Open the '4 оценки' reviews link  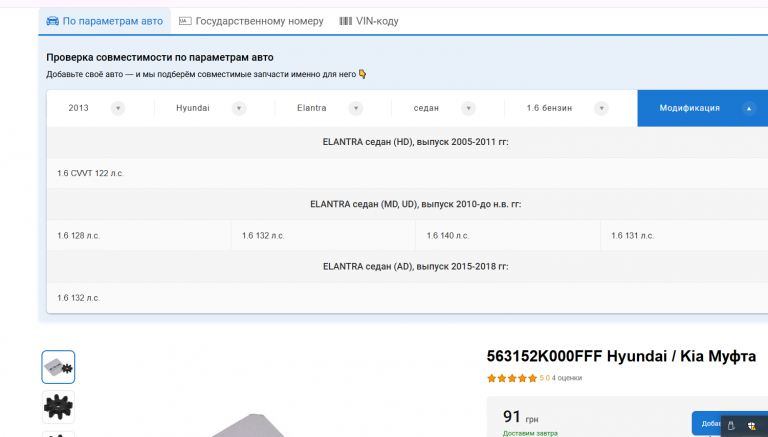[567, 378]
